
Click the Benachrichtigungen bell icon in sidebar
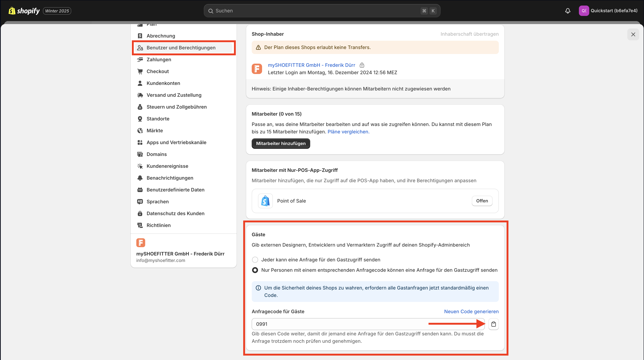click(140, 178)
